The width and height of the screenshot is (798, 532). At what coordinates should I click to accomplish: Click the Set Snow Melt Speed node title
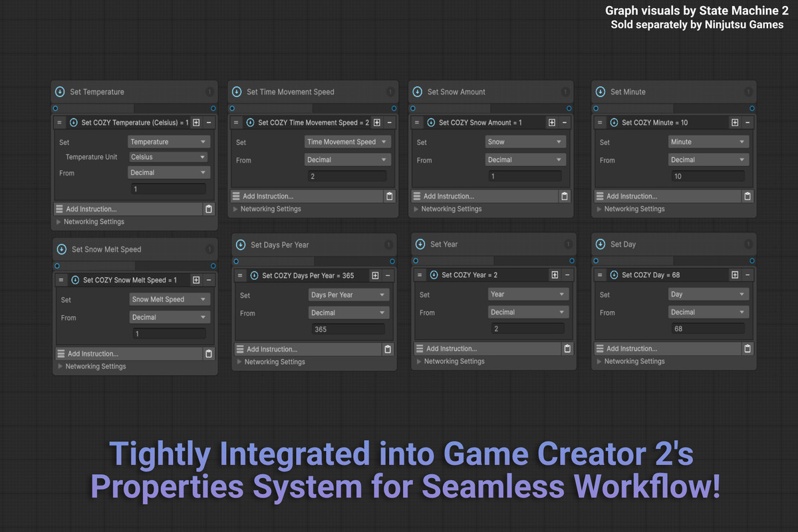click(106, 249)
